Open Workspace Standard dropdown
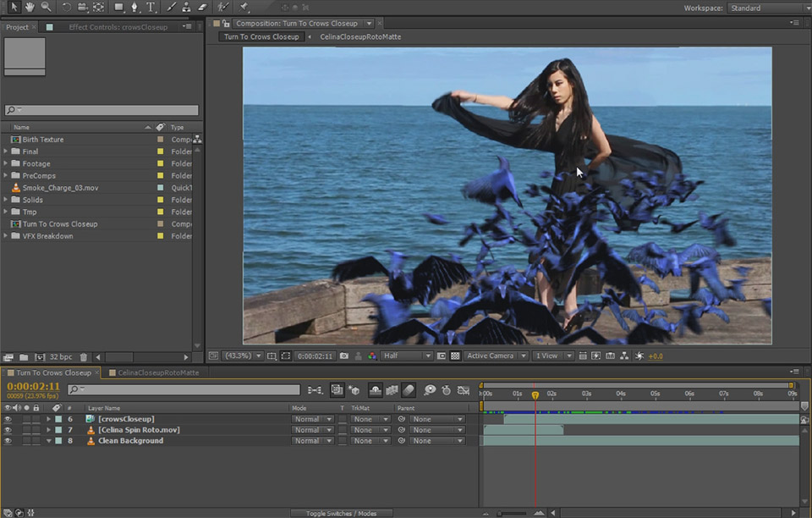Screen dimensions: 812x518 pos(768,8)
